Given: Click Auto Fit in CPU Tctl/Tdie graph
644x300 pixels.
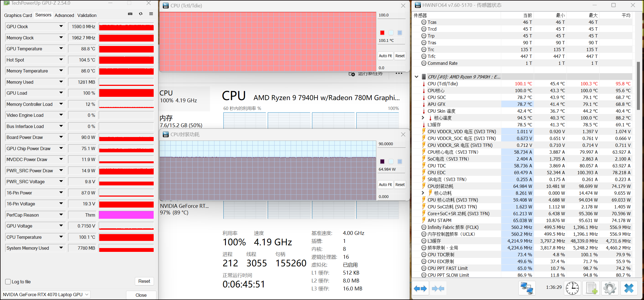Looking at the screenshot, I should point(385,56).
